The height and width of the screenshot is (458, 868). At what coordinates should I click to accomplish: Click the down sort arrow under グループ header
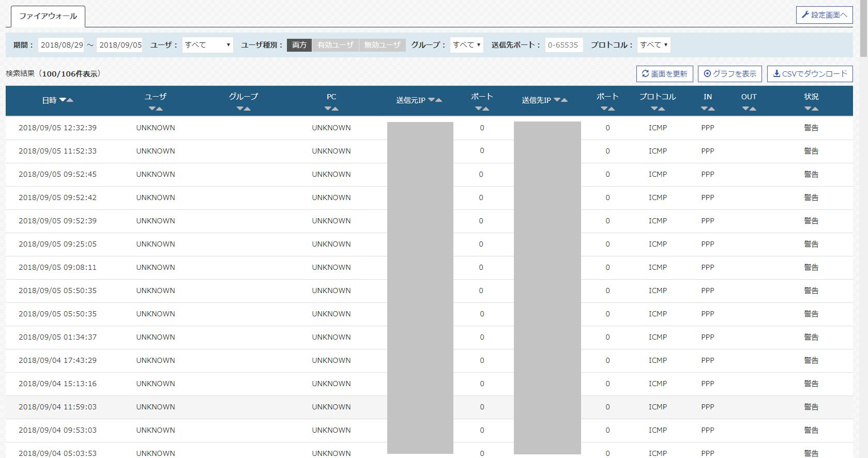coord(240,109)
